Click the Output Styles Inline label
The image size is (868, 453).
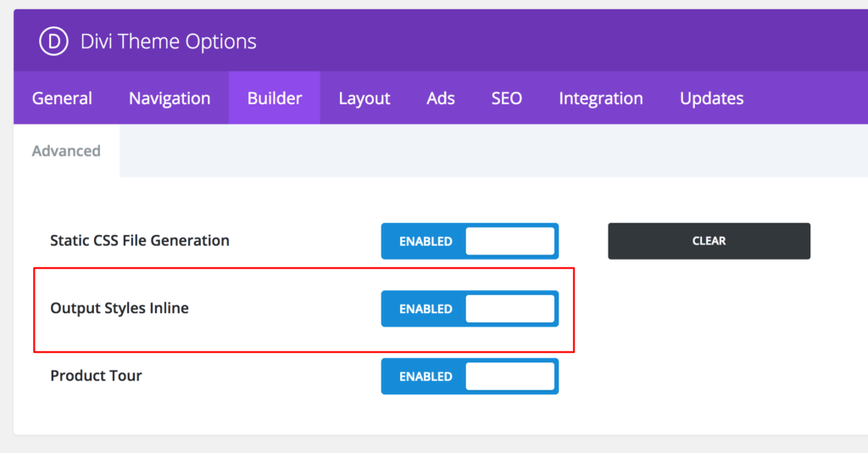[120, 309]
